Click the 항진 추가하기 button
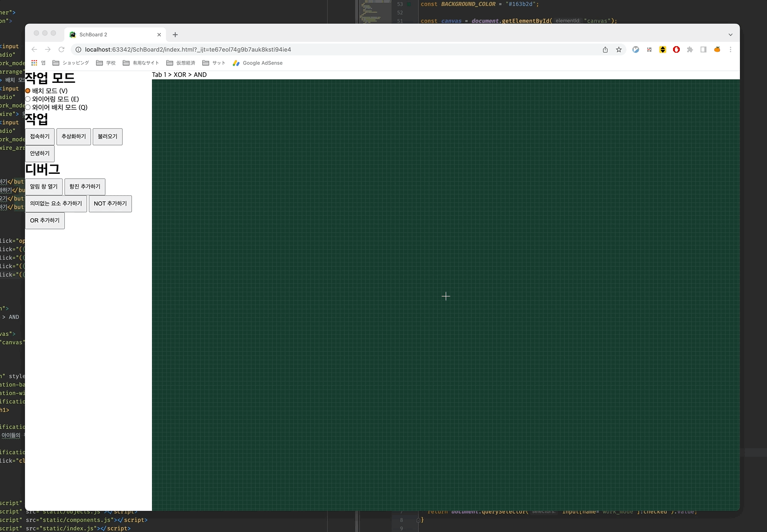The image size is (767, 532). click(85, 186)
